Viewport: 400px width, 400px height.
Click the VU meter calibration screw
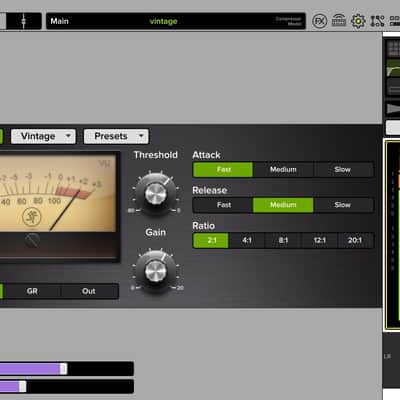[x=32, y=240]
